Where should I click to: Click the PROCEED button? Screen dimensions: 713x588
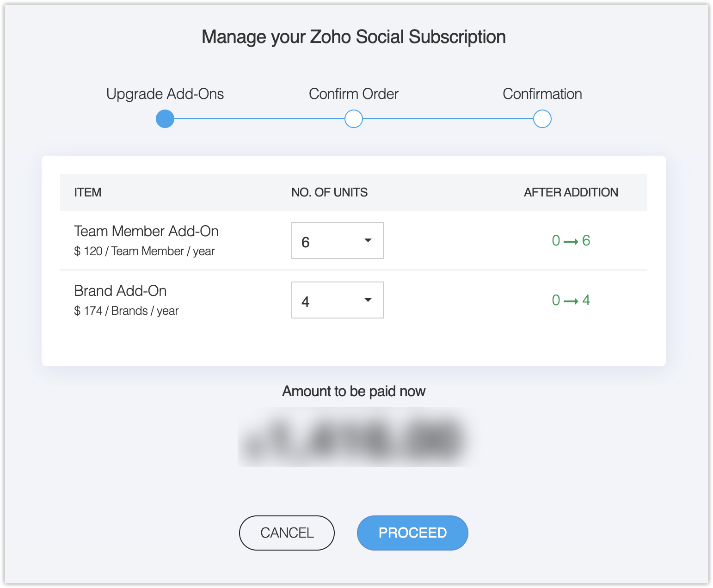pyautogui.click(x=412, y=533)
